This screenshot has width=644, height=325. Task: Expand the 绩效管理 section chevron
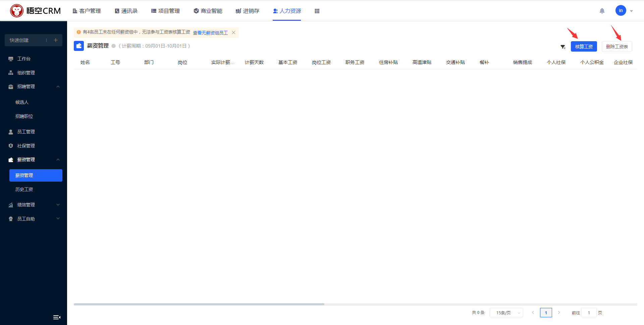pyautogui.click(x=58, y=205)
